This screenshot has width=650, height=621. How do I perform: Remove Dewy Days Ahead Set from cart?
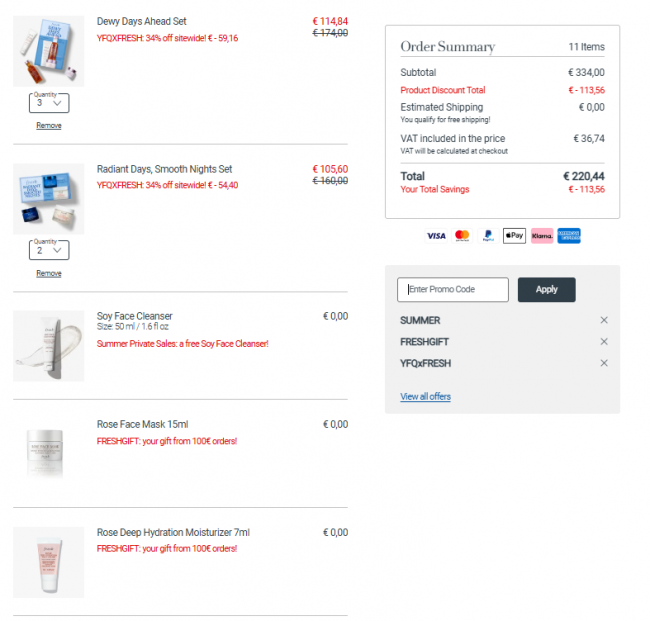click(49, 126)
